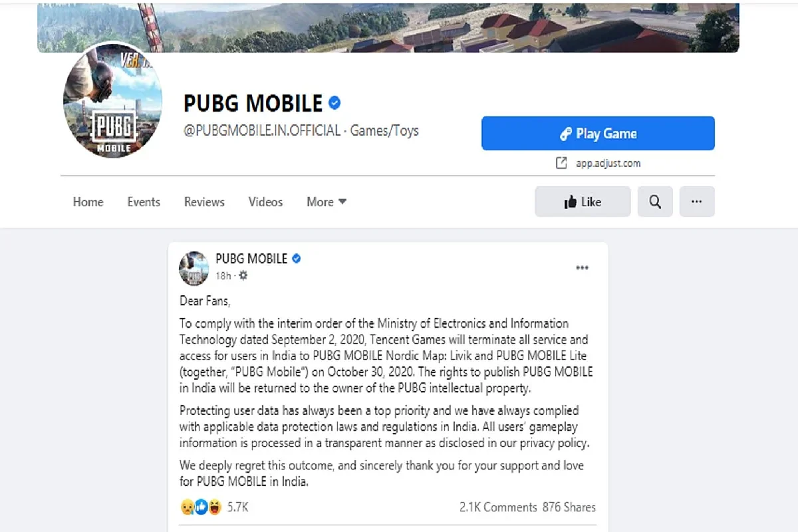Viewport: 798px width, 532px height.
Task: Click the verified badge in the post header
Action: (x=297, y=259)
